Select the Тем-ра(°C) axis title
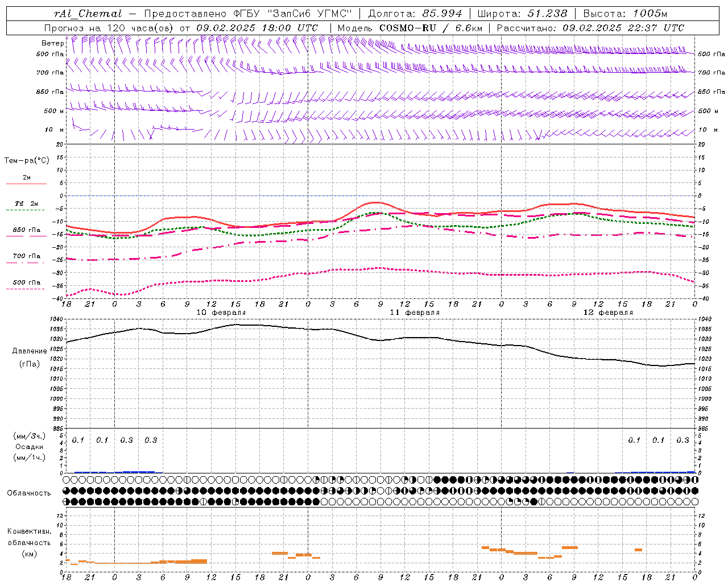This screenshot has height=582, width=728. click(27, 160)
